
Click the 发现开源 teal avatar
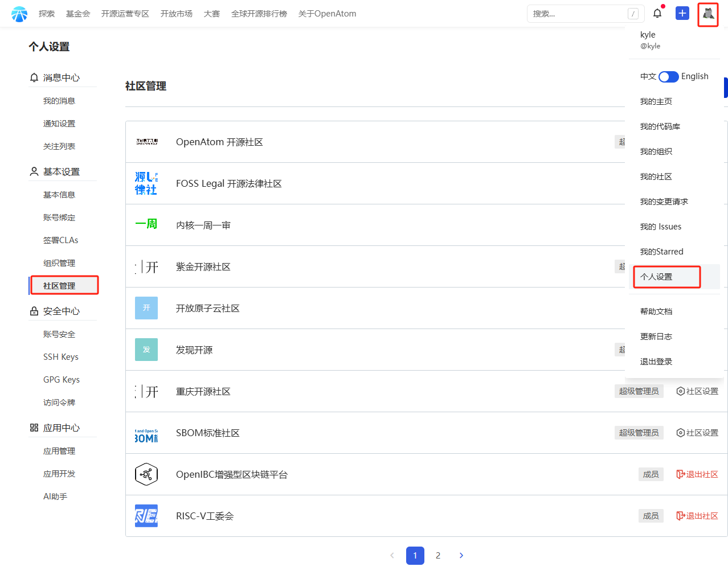[146, 350]
